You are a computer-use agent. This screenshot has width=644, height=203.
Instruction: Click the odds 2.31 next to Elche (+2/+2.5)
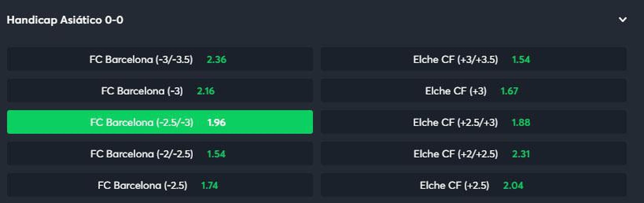[521, 154]
